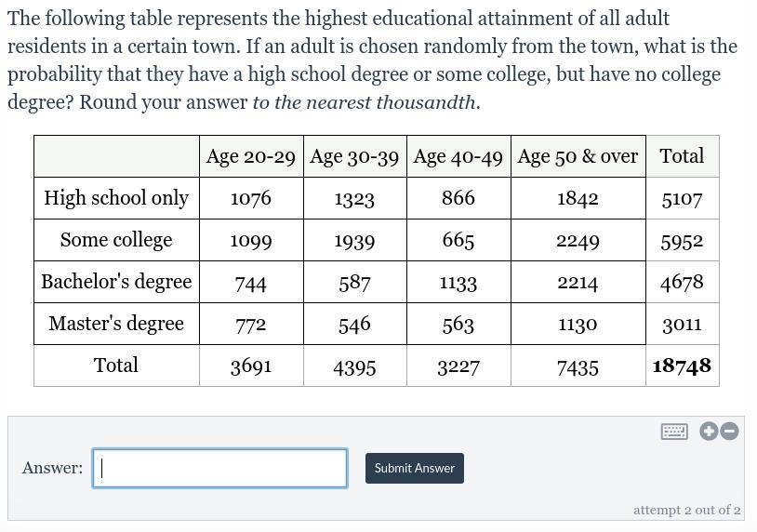The width and height of the screenshot is (757, 532).
Task: Click the Master's degree total 3011
Action: coord(682,324)
